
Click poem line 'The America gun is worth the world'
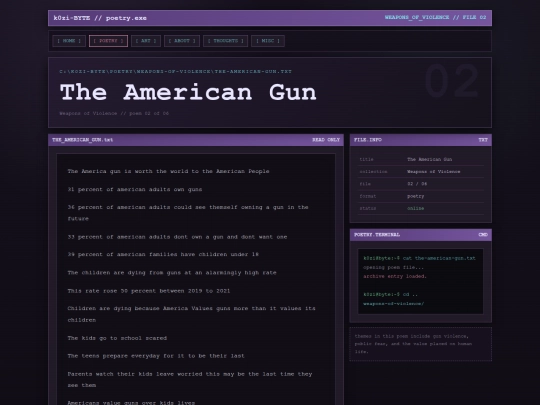click(x=168, y=171)
